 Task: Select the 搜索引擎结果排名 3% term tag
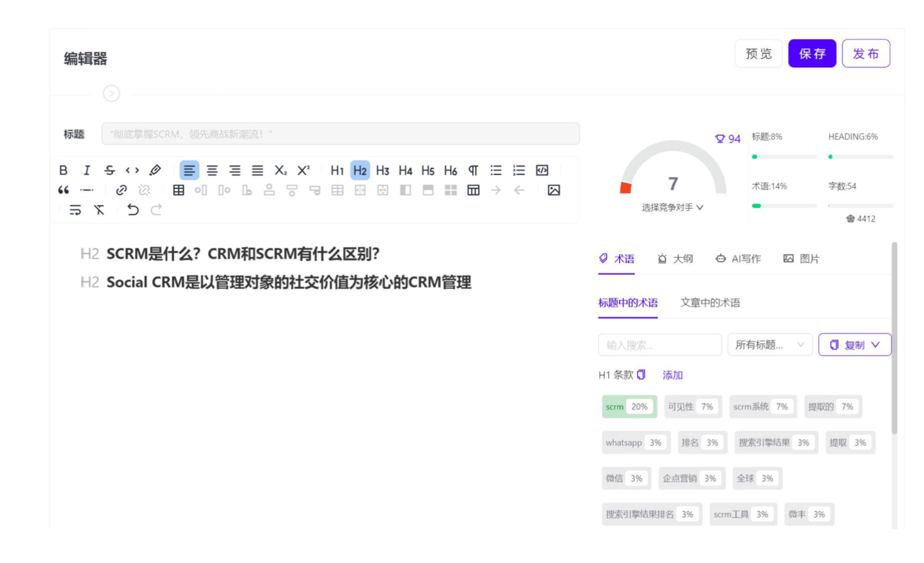pos(652,514)
